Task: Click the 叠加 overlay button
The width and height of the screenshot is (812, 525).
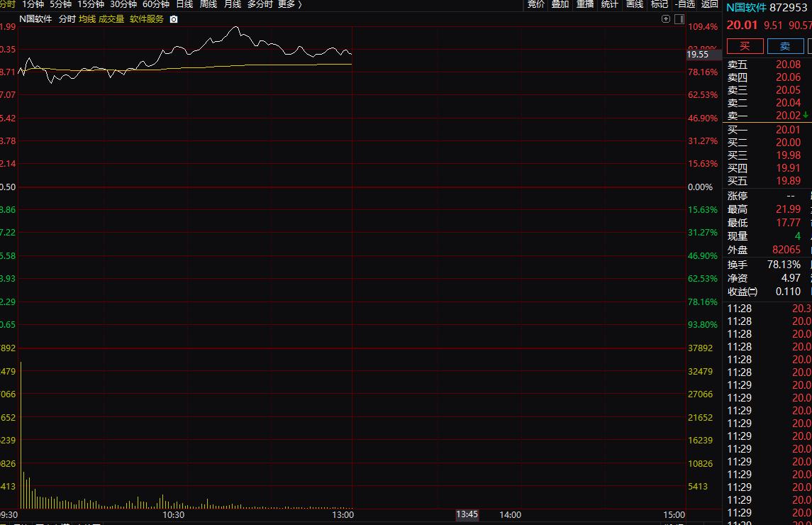Action: pyautogui.click(x=560, y=4)
